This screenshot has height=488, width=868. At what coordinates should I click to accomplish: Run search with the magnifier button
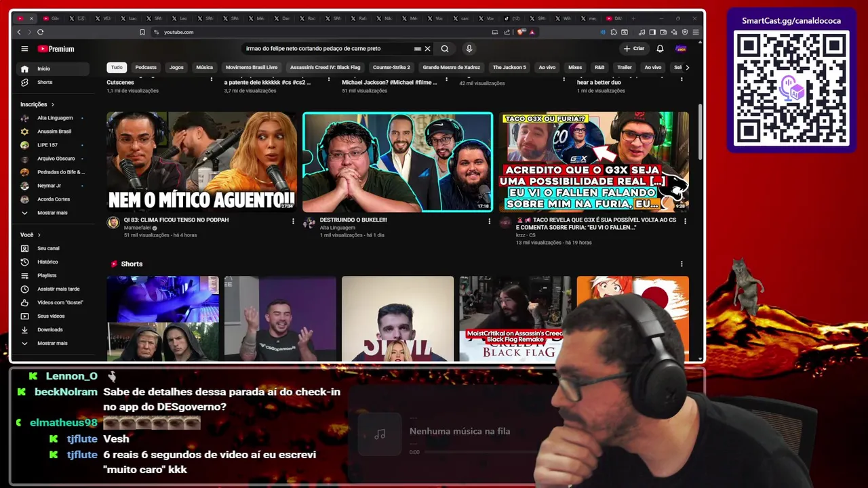pyautogui.click(x=445, y=49)
